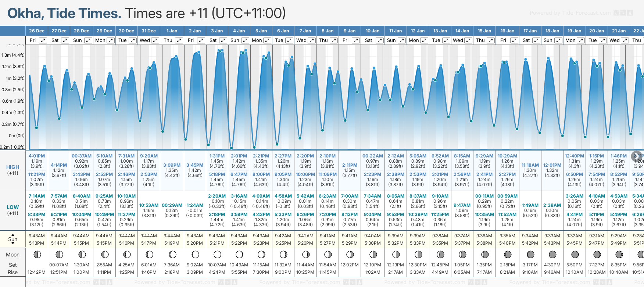The image size is (644, 287).
Task: Click the moon phase icon for 3 Jan
Action: (x=217, y=254)
